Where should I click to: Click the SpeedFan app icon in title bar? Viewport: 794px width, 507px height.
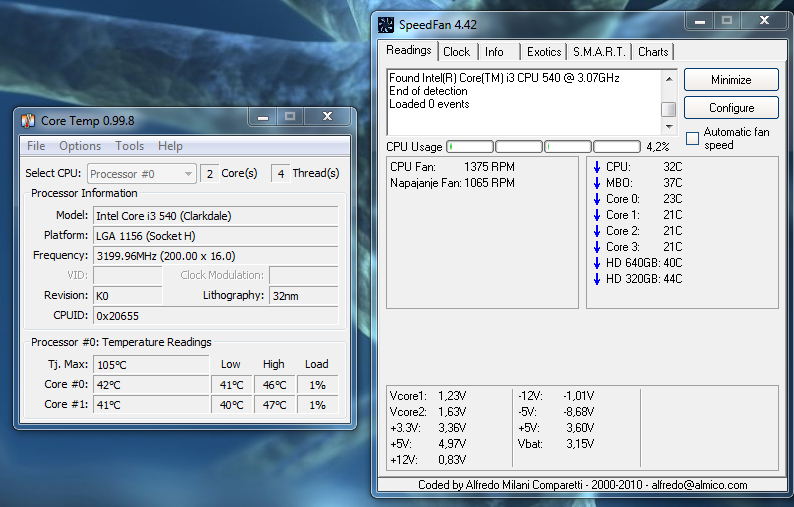pos(386,24)
